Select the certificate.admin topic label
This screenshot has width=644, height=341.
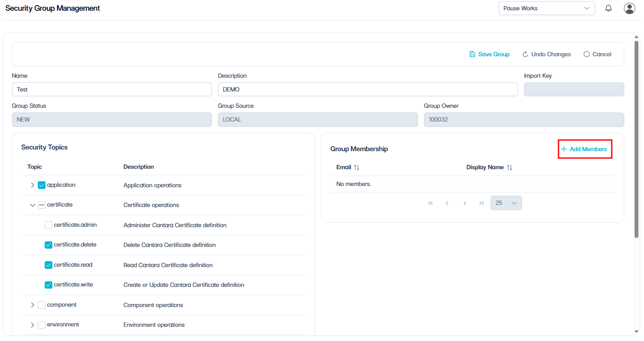point(75,225)
